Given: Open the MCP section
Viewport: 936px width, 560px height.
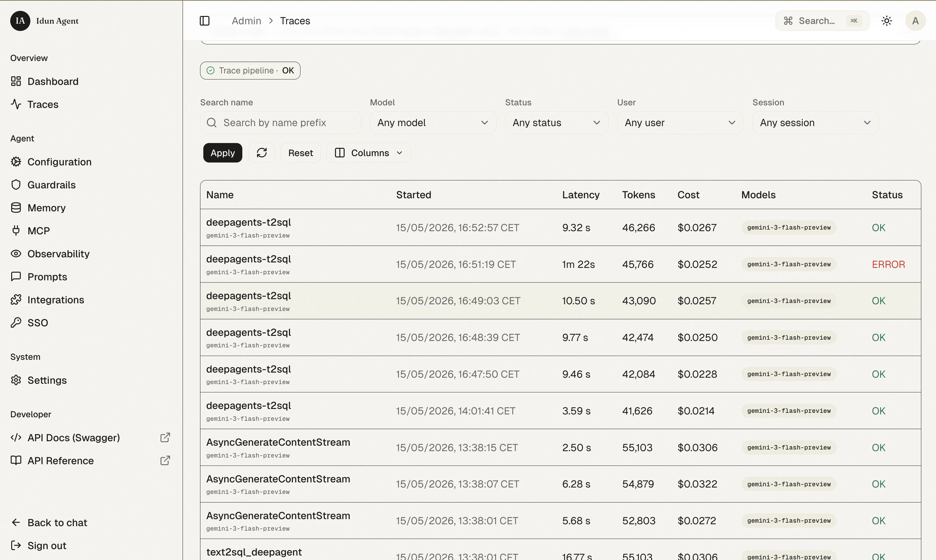Looking at the screenshot, I should pyautogui.click(x=38, y=231).
